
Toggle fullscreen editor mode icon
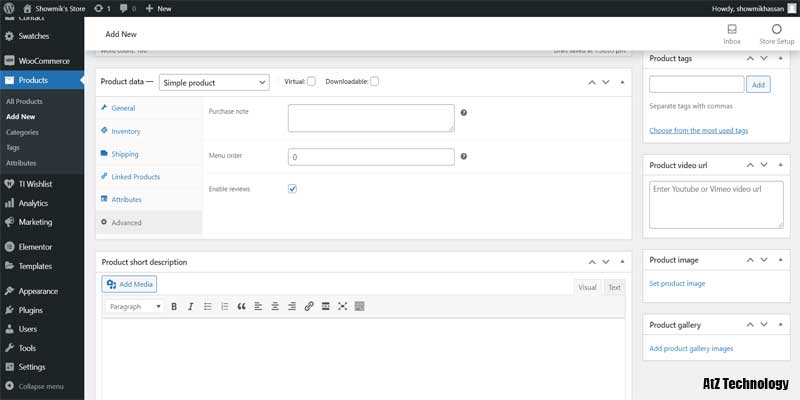(x=343, y=306)
